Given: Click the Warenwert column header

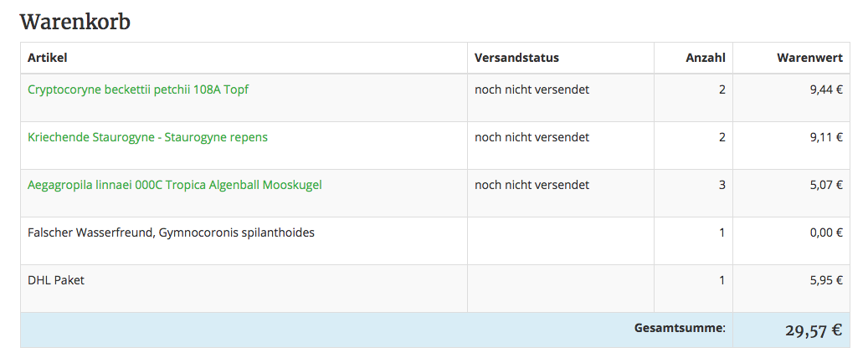Looking at the screenshot, I should tap(809, 58).
